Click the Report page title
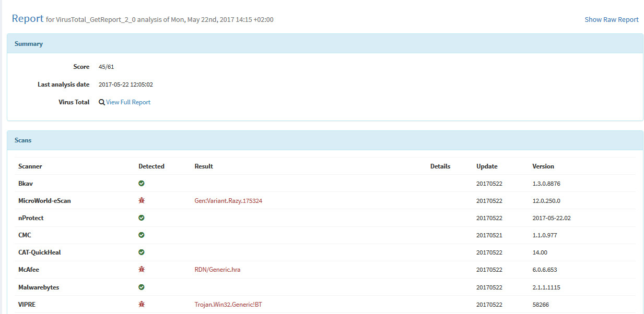Screen dimensions: 644x314 (x=28, y=18)
